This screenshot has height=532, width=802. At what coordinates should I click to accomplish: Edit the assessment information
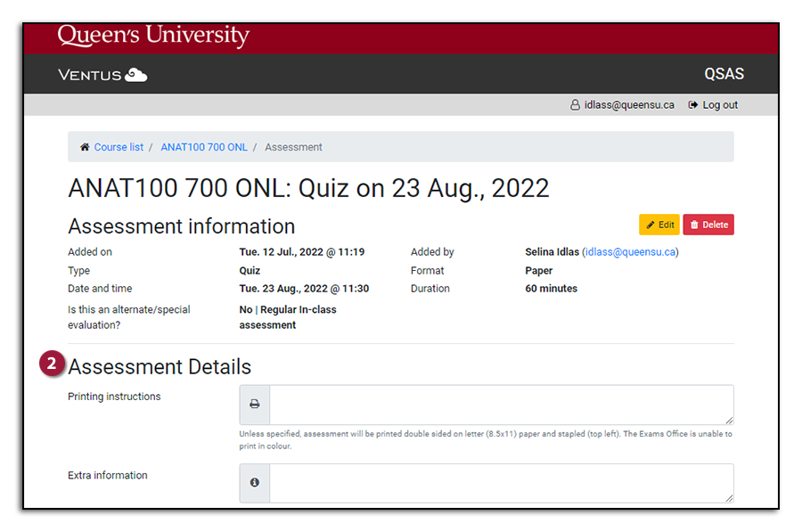(659, 225)
